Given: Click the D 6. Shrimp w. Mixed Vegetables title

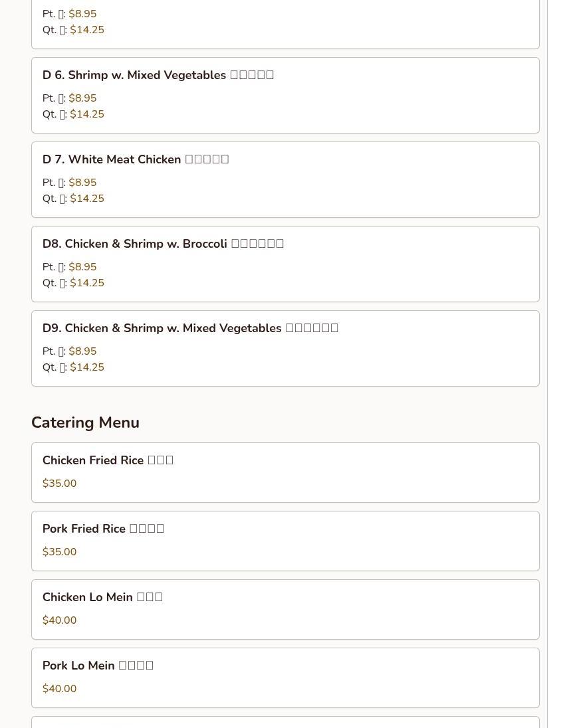Looking at the screenshot, I should (x=158, y=75).
